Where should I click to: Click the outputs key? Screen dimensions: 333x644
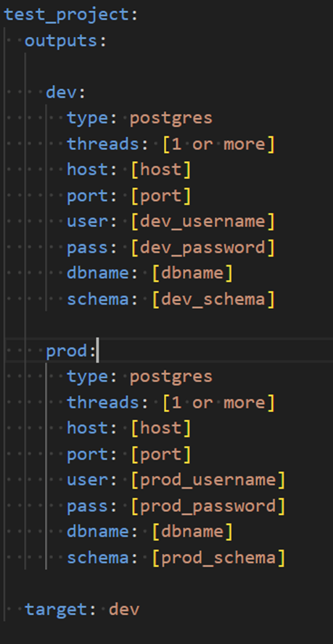click(x=61, y=41)
